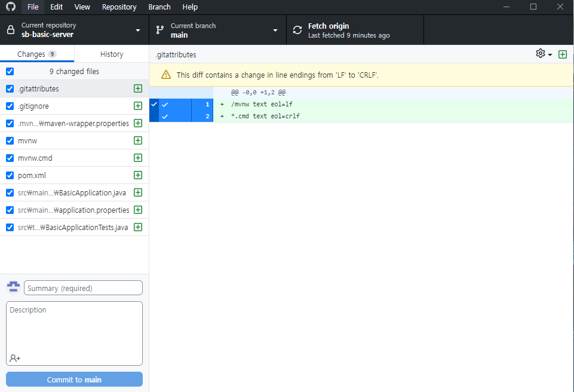This screenshot has height=392, width=574.
Task: Switch to the Changes tab
Action: (x=37, y=54)
